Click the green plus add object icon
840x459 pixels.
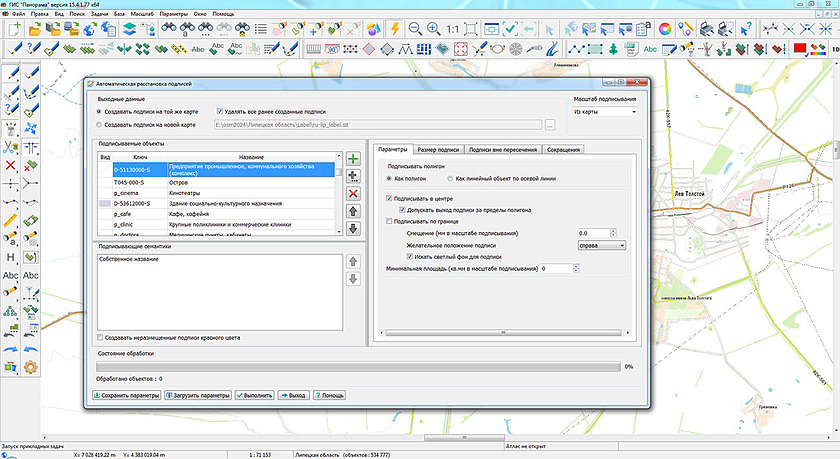(x=352, y=160)
